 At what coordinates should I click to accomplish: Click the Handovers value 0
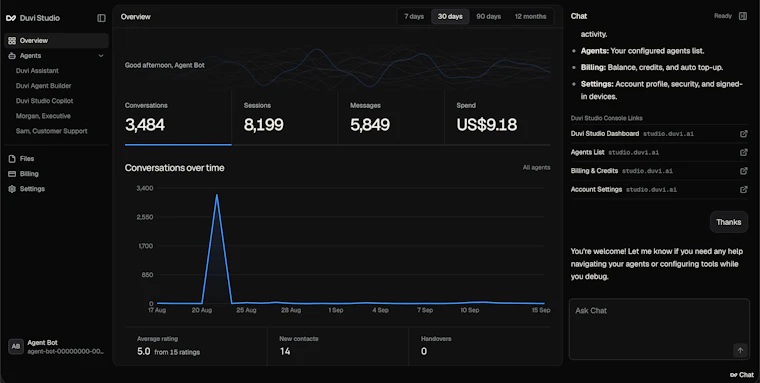tap(424, 351)
